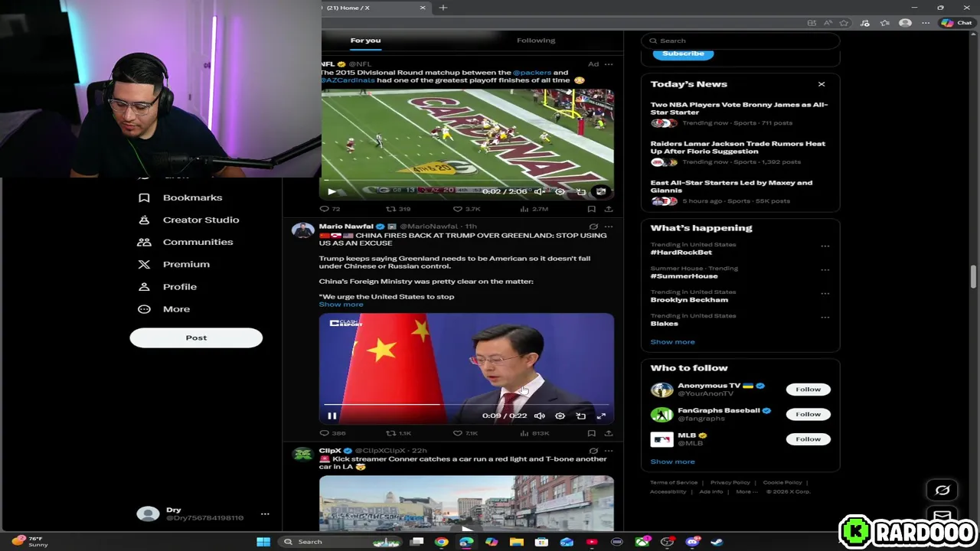Click the Grok icon on ClipX's post
This screenshot has width=980, height=551.
pos(593,451)
